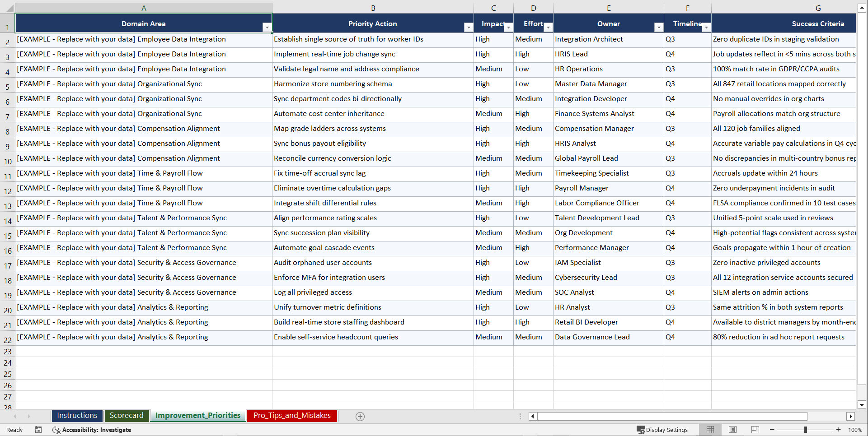
Task: Open Page Layout view from the status bar
Action: pos(732,430)
